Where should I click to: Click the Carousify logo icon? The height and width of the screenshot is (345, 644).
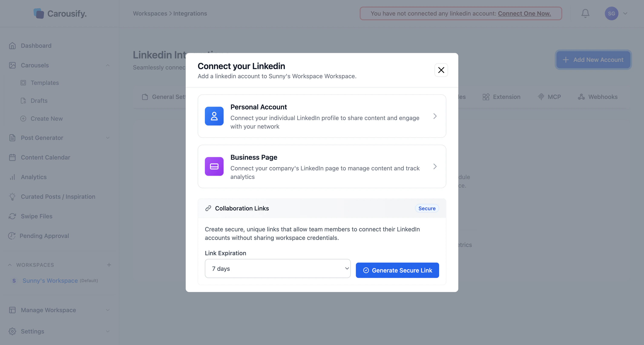[39, 13]
